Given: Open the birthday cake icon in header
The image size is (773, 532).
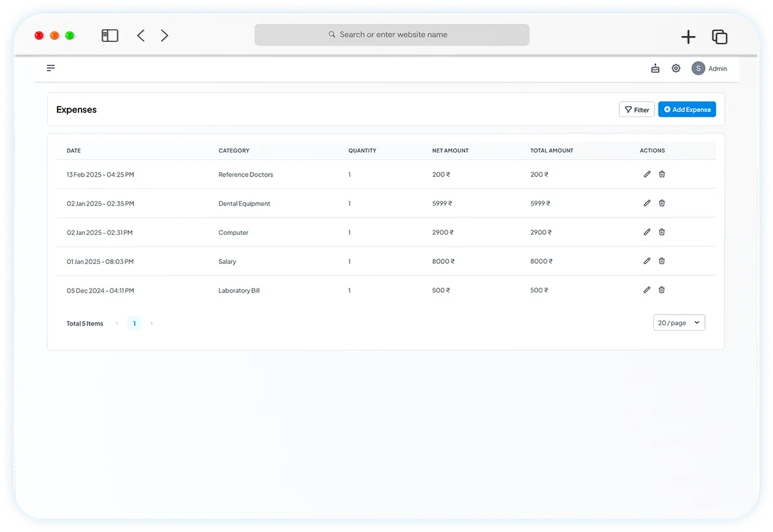Looking at the screenshot, I should coord(655,69).
